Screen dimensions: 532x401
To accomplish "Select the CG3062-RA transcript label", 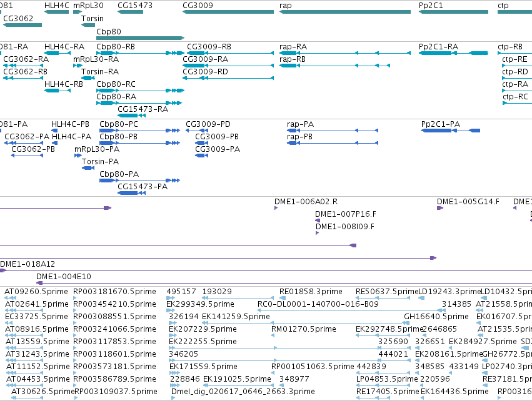I will (x=26, y=59).
